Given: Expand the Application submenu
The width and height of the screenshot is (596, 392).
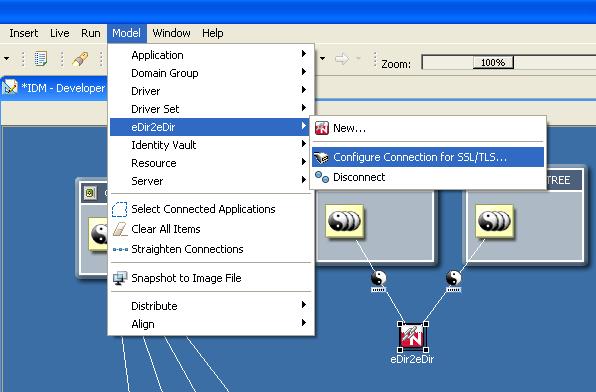Looking at the screenshot, I should pos(211,55).
